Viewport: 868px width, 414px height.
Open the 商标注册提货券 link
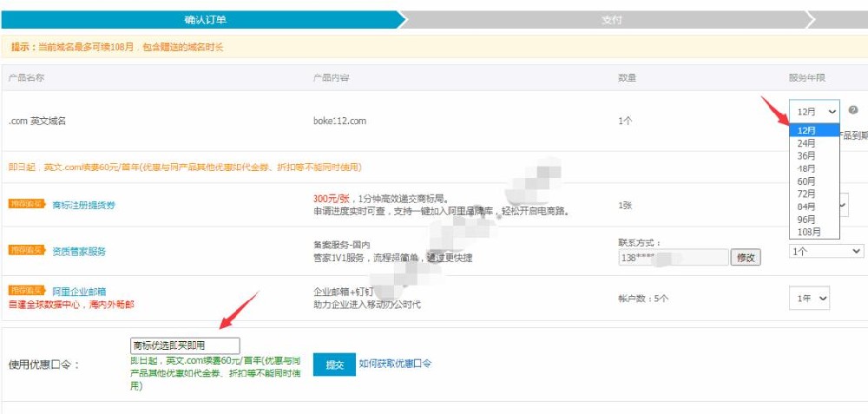point(83,205)
